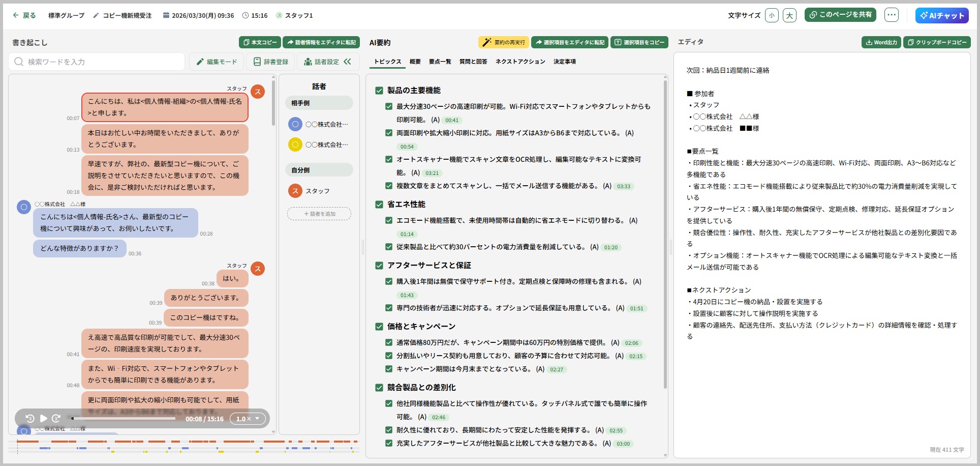Click the orange スタッフ avatar under 自分側
The height and width of the screenshot is (466, 980).
pyautogui.click(x=295, y=191)
